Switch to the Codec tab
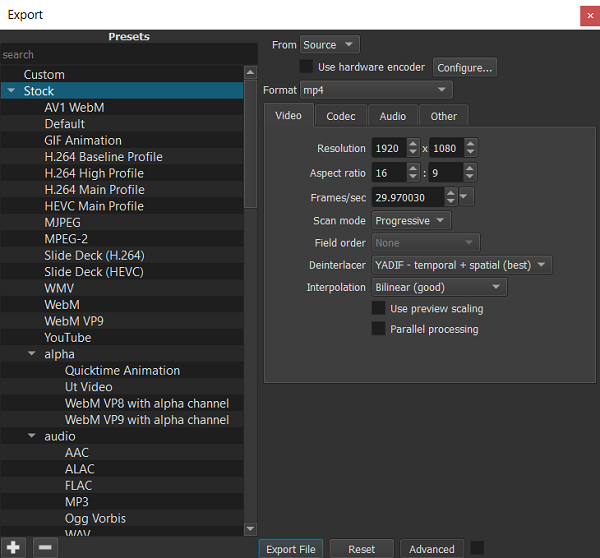Image resolution: width=600 pixels, height=558 pixels. click(x=341, y=116)
